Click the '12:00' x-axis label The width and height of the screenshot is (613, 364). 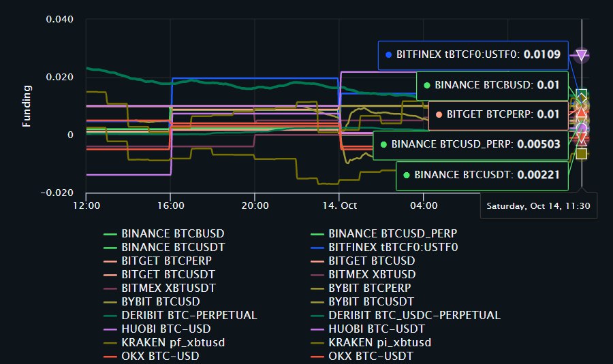pos(87,206)
